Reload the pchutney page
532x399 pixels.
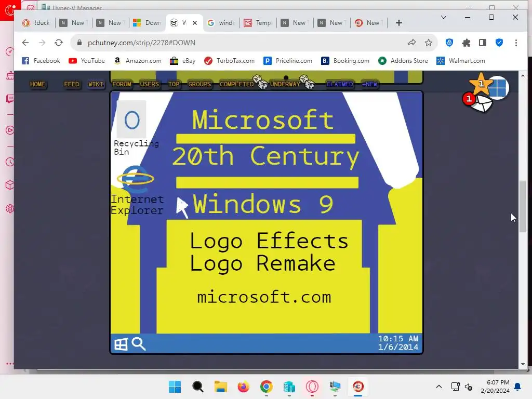(59, 43)
